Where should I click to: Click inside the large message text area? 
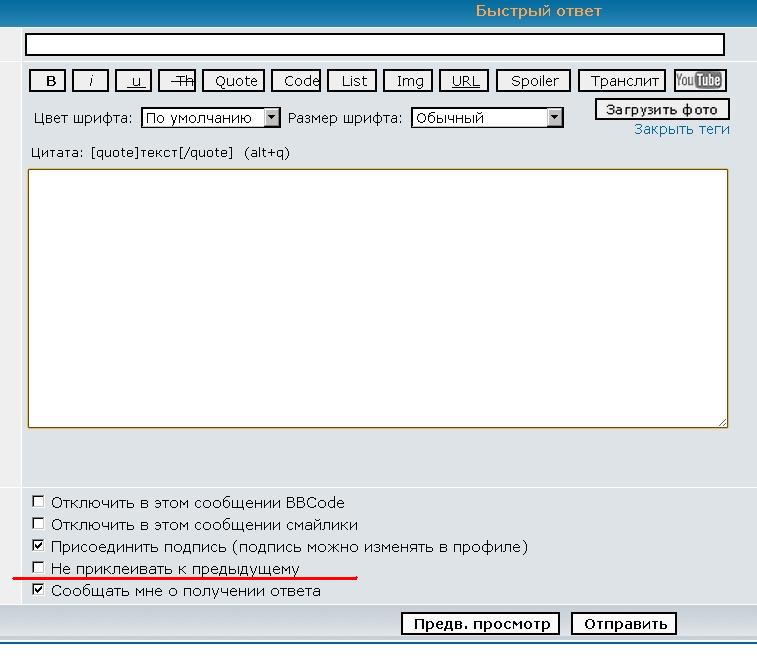click(x=377, y=298)
